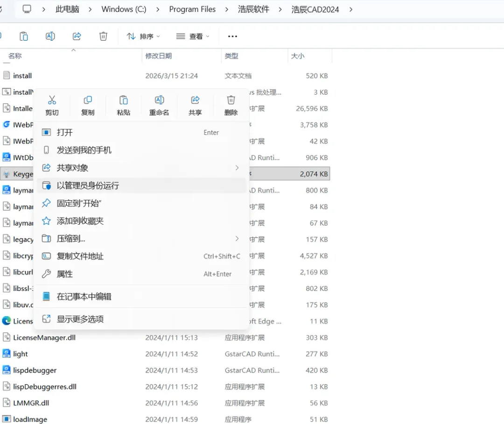Open the 压缩到... submenu
This screenshot has height=424, width=504.
pos(141,239)
